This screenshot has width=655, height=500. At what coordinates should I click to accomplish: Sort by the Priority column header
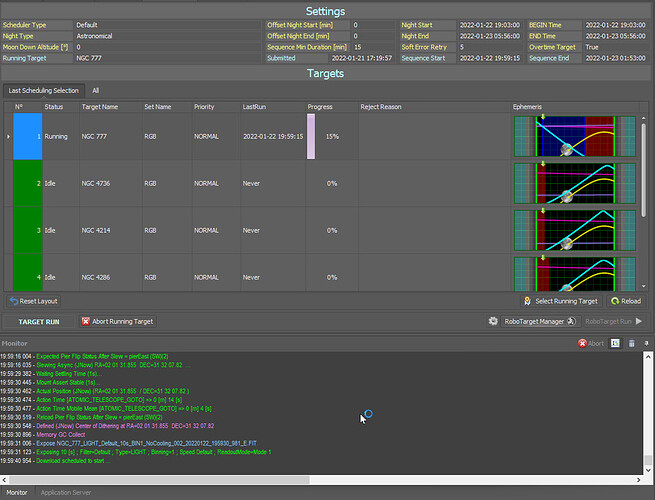click(216, 107)
